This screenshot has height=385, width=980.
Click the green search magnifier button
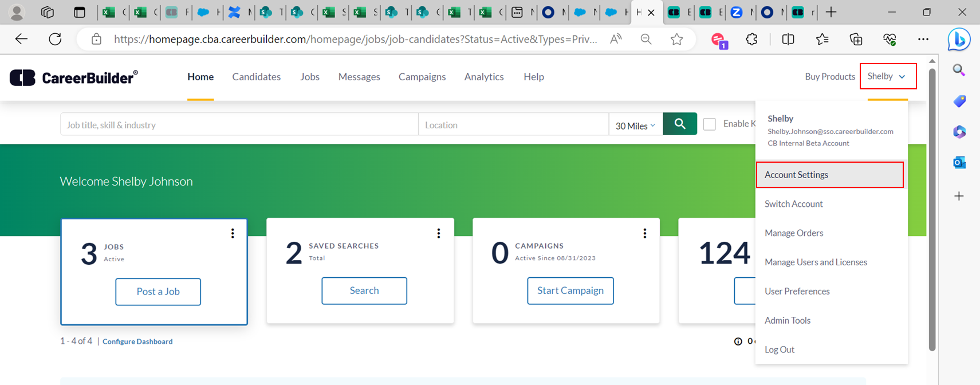[x=679, y=124]
